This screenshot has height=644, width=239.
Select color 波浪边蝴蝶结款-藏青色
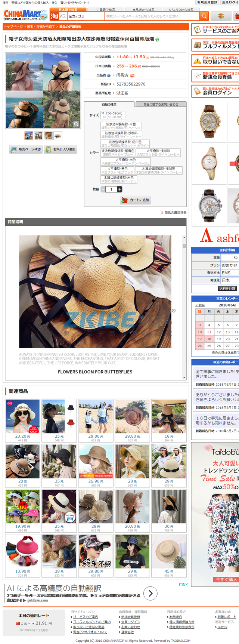pyautogui.click(x=118, y=152)
